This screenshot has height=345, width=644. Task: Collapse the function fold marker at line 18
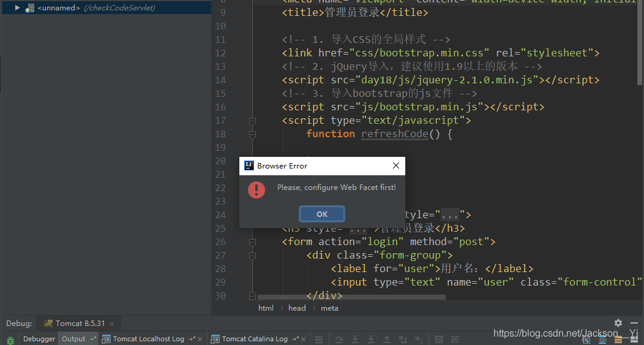(253, 134)
